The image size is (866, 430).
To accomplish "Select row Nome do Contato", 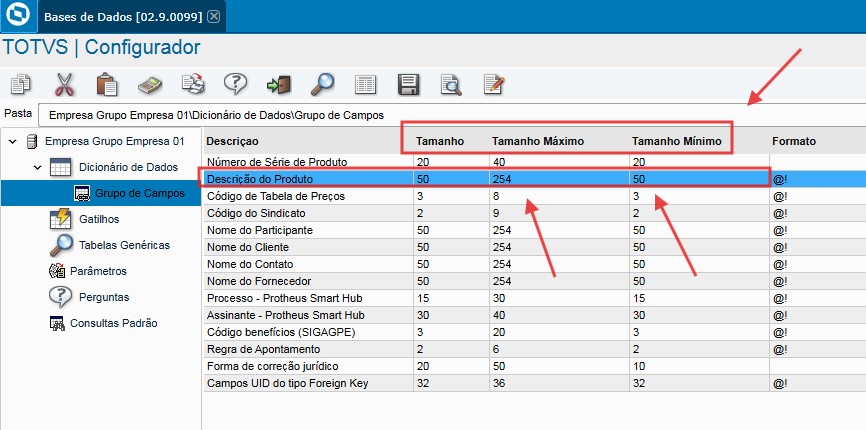I will tap(535, 264).
